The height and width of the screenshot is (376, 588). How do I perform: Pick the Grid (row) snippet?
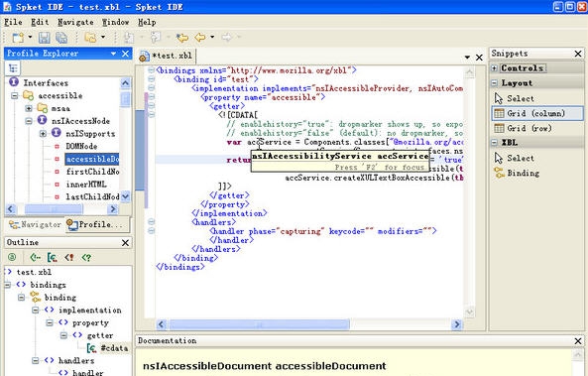point(536,128)
